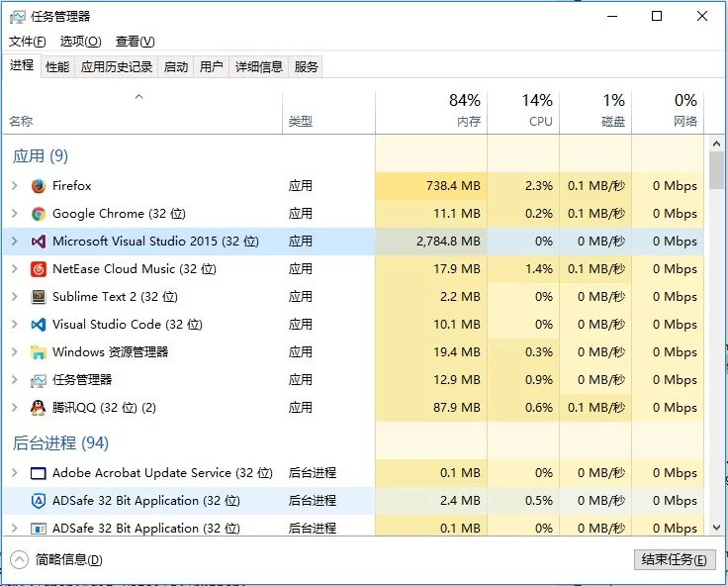
Task: Click the Task Manager title bar icon
Action: [x=18, y=17]
